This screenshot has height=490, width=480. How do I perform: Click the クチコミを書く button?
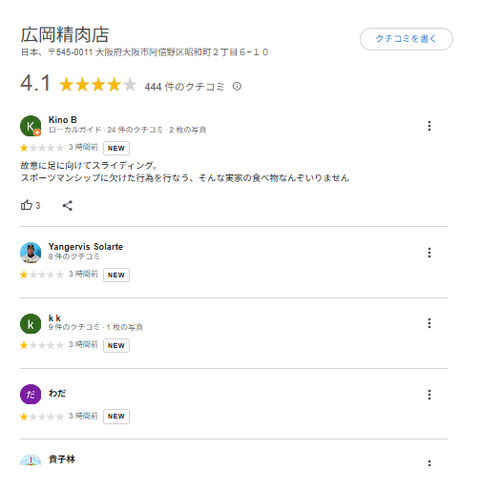click(x=406, y=39)
